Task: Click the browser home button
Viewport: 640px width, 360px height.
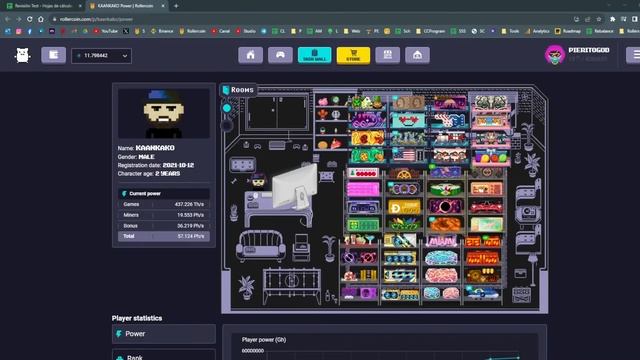Action: [41, 19]
